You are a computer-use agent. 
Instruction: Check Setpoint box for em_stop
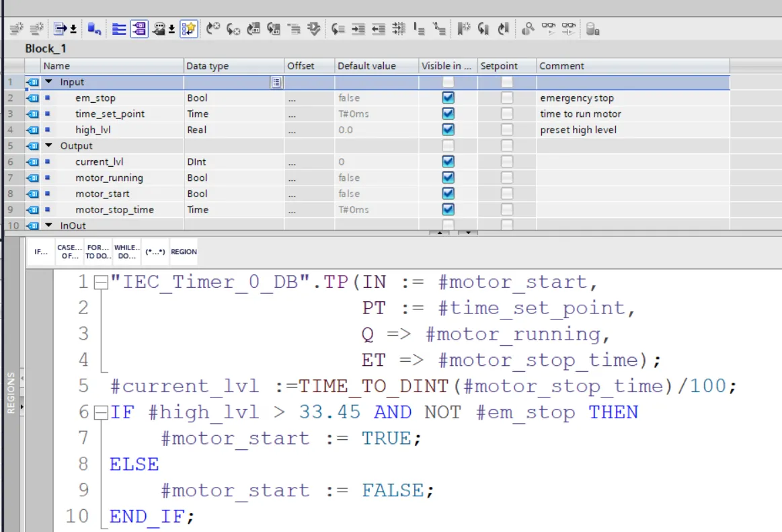tap(507, 98)
